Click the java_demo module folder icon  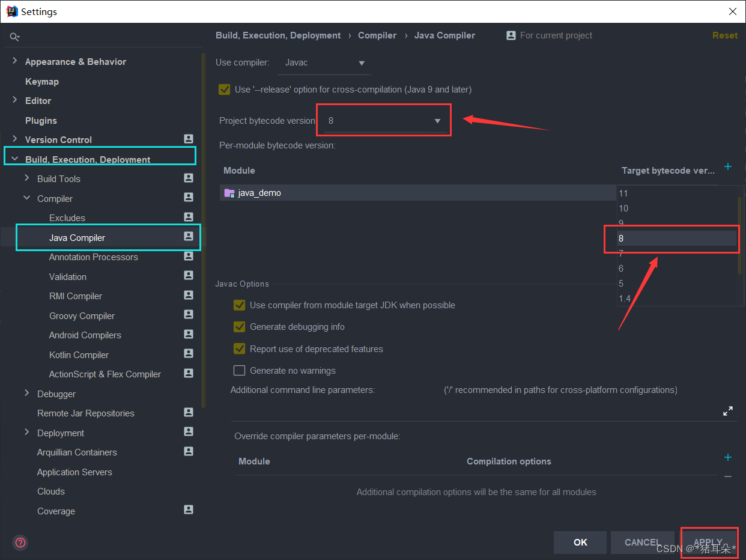[229, 193]
